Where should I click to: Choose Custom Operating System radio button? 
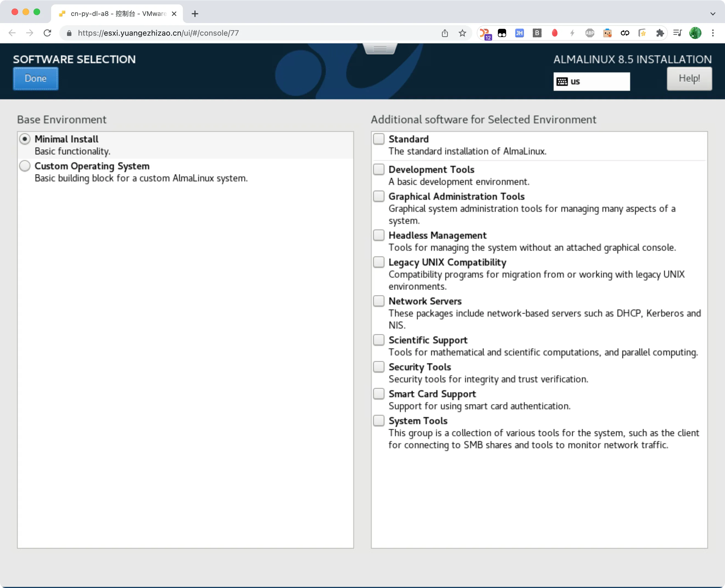coord(25,166)
